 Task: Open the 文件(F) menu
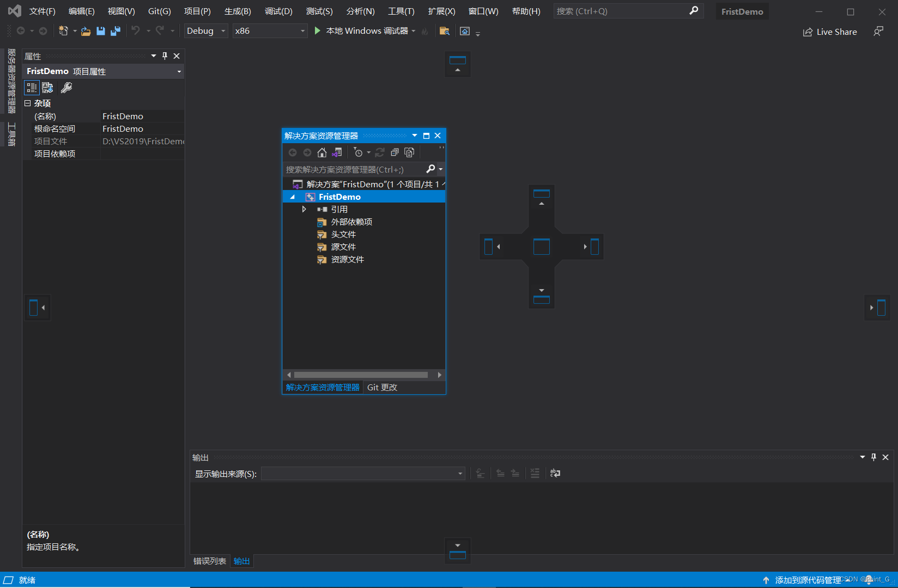(x=43, y=11)
